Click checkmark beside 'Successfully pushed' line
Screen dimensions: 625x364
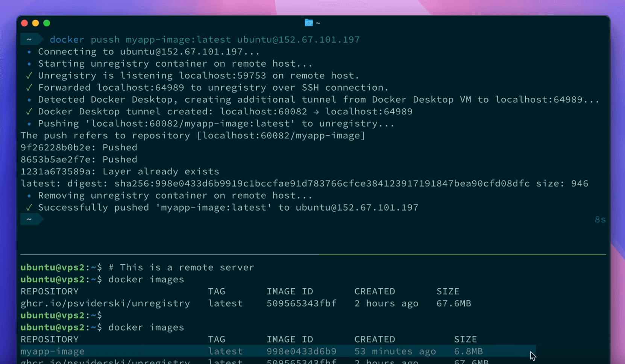29,208
